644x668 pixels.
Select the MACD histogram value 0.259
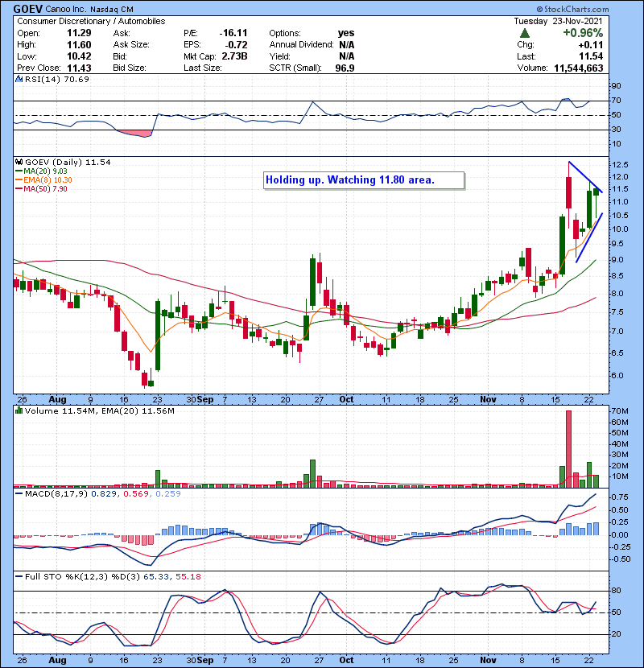168,494
